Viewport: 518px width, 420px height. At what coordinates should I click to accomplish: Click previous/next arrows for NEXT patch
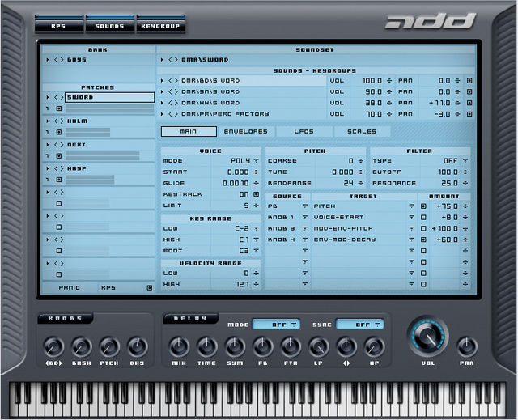(x=59, y=145)
